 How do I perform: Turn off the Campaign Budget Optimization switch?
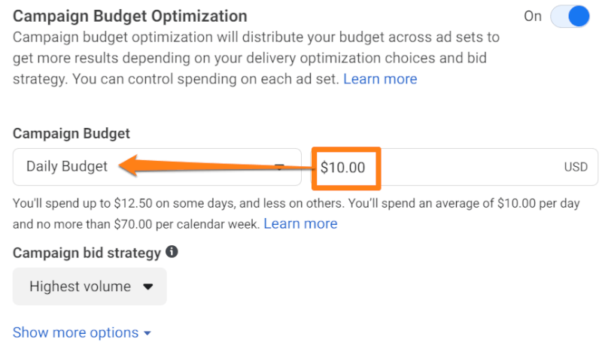570,17
